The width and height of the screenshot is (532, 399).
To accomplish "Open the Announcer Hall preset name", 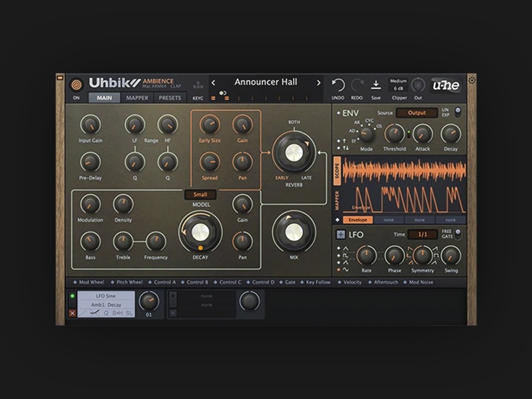I will coord(265,82).
